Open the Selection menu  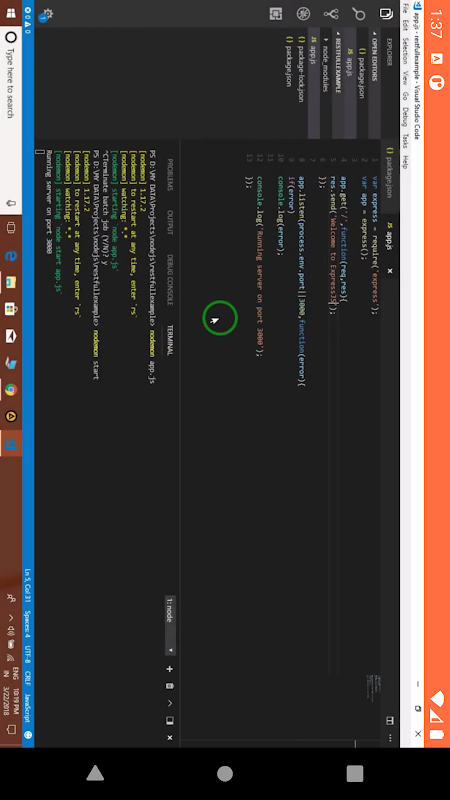(405, 51)
